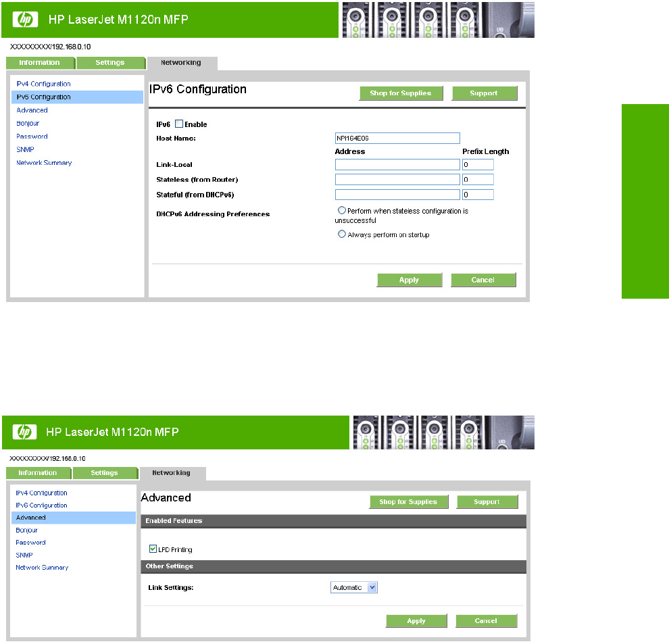Cancel the Advanced page settings

(486, 621)
